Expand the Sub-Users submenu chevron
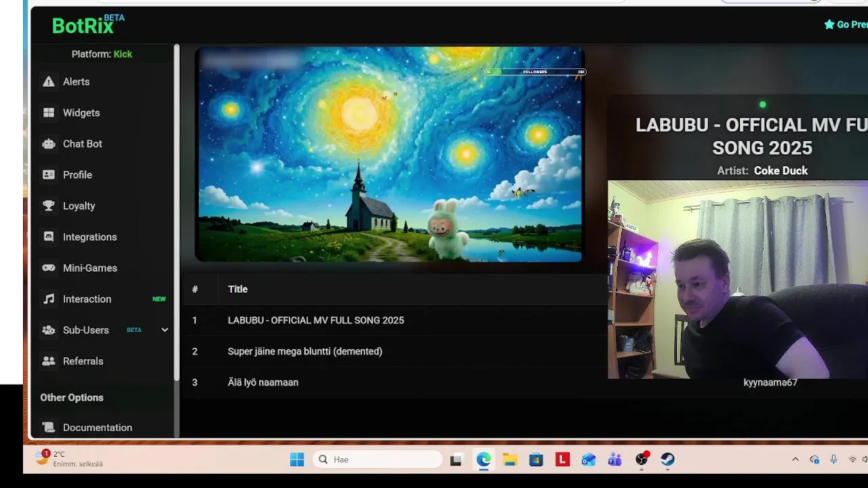 pos(164,330)
